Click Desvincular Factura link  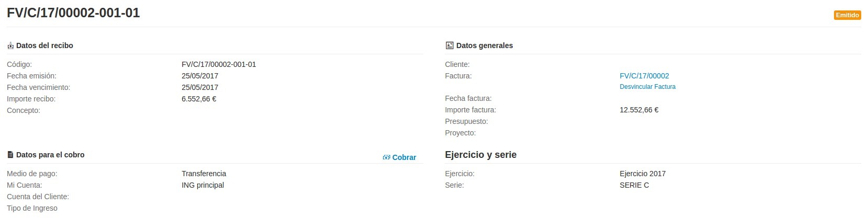[647, 87]
